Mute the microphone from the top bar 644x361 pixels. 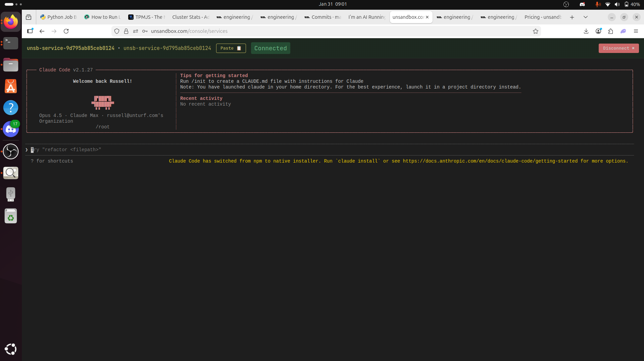[597, 4]
